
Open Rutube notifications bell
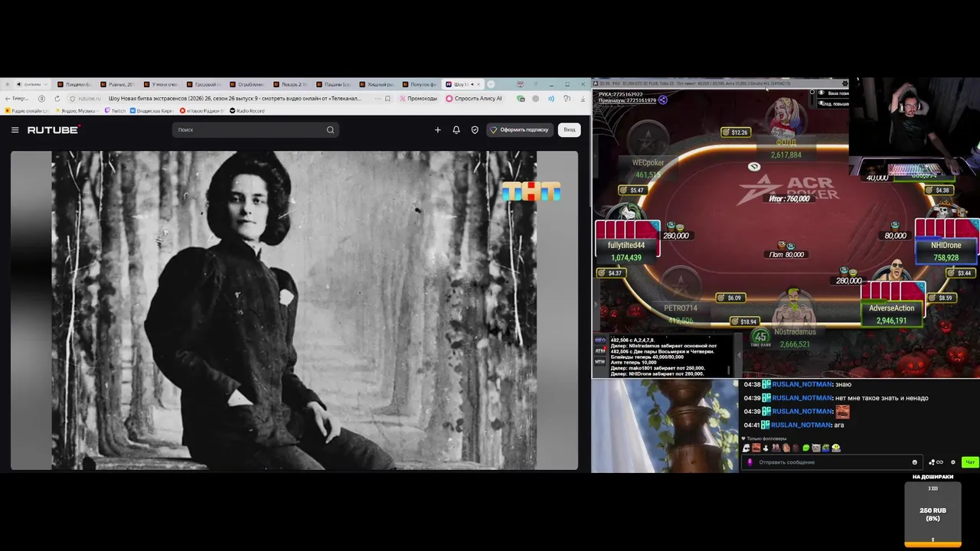456,130
